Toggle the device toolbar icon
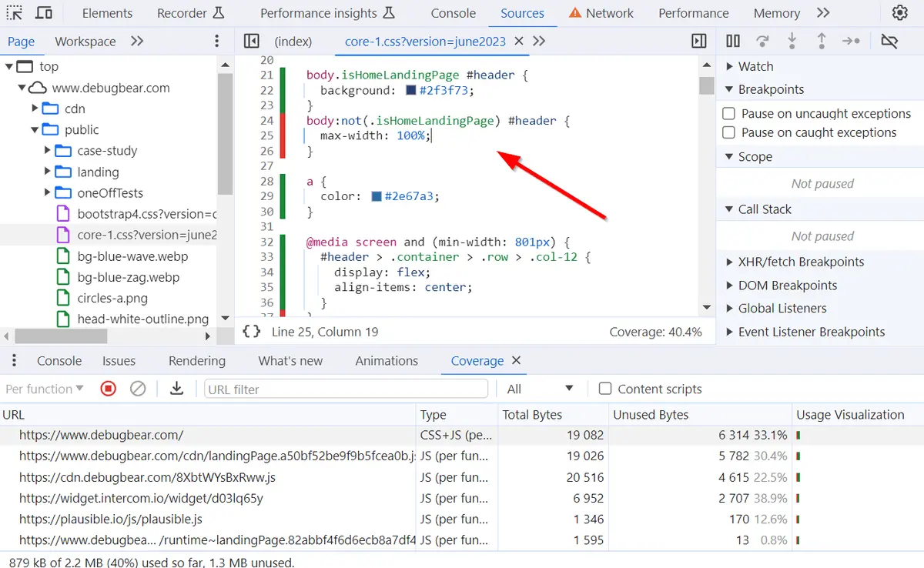 [x=44, y=13]
